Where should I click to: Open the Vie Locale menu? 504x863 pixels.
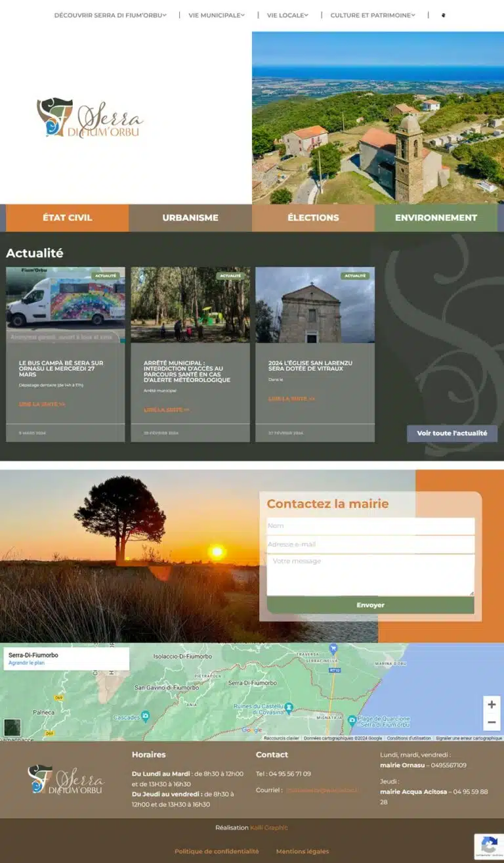point(287,15)
